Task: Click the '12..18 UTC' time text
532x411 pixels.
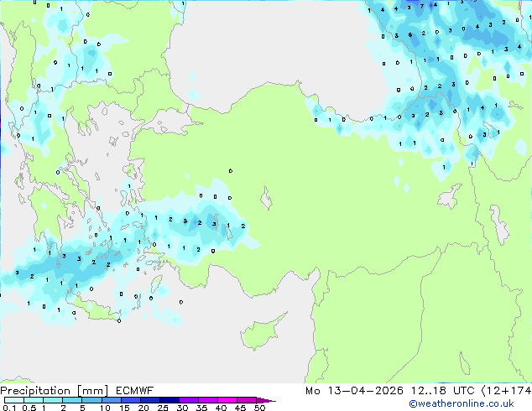Action: click(442, 391)
